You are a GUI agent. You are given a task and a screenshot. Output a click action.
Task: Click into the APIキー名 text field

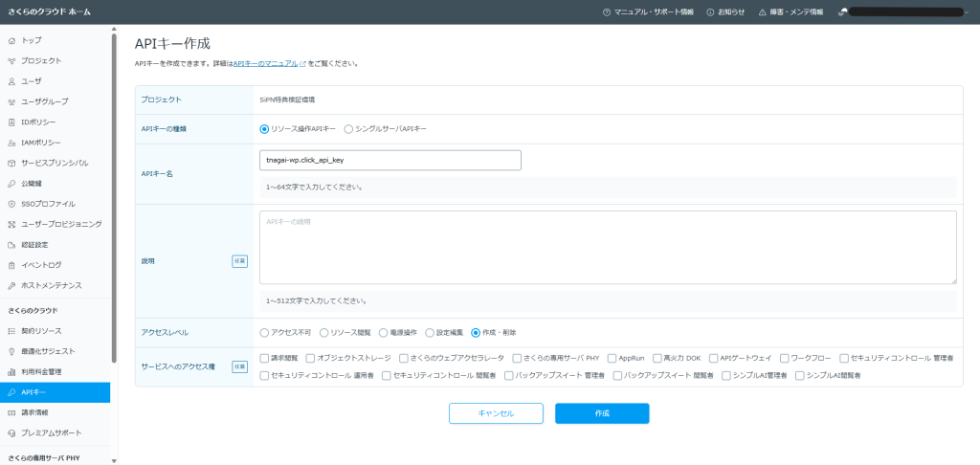pos(390,160)
